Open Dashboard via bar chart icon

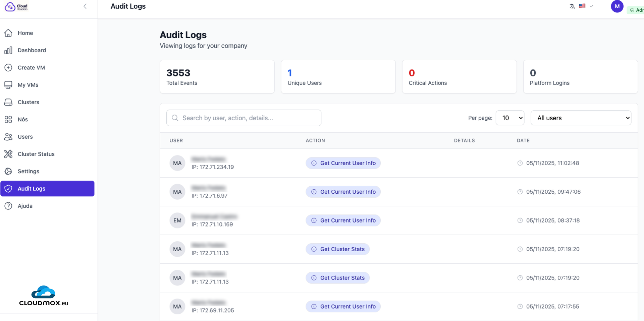point(8,50)
